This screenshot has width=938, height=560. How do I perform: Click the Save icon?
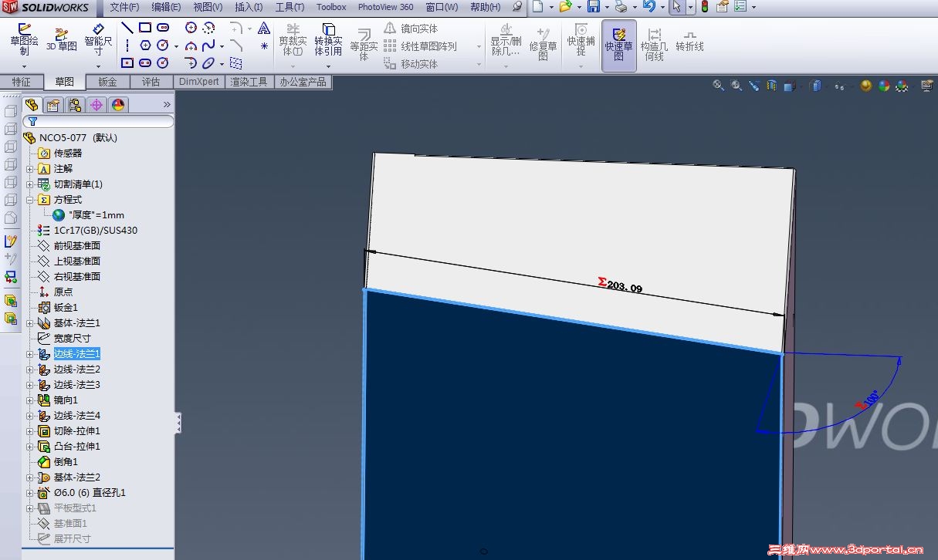coord(593,7)
